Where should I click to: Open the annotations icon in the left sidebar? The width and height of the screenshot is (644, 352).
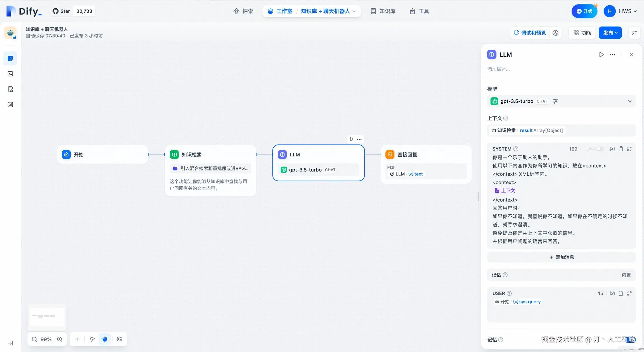(10, 89)
